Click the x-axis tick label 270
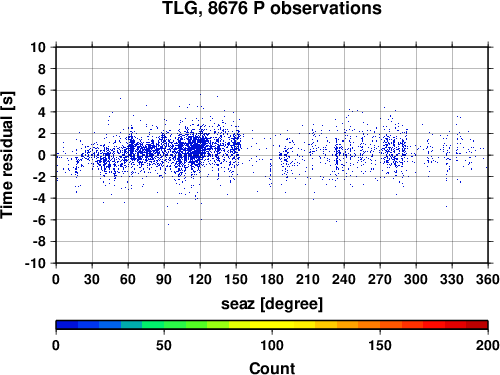Viewport: 500px width, 375px height. 380,279
